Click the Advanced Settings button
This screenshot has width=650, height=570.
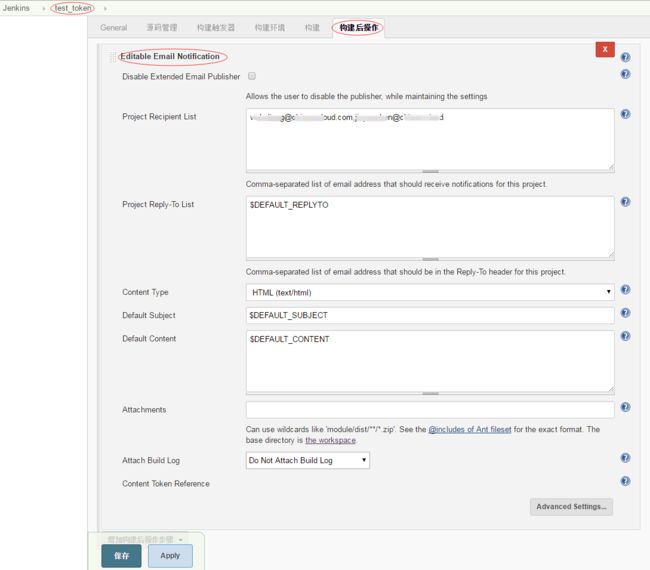[571, 507]
